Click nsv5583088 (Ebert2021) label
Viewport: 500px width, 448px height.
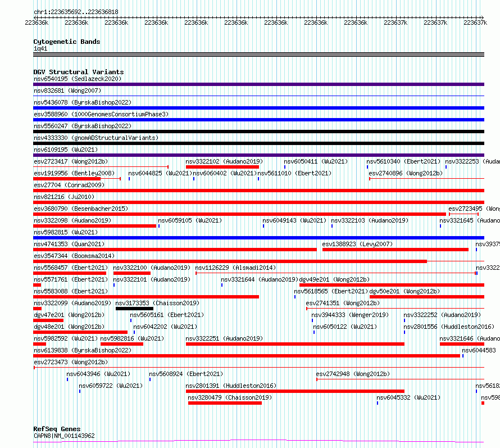click(x=71, y=291)
